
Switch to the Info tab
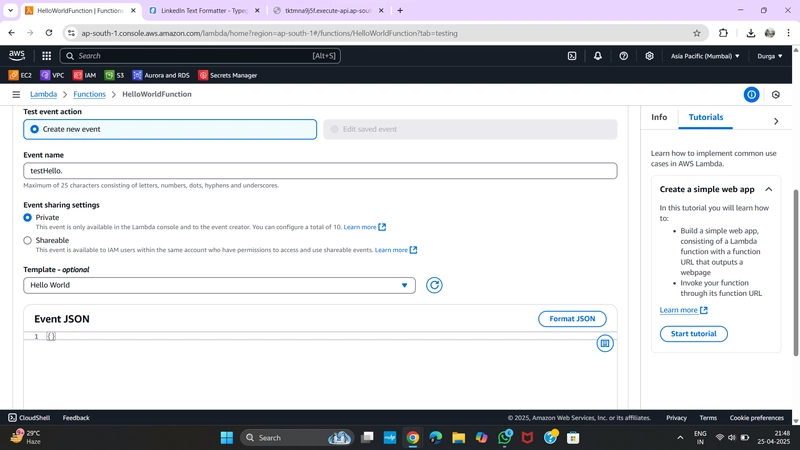point(659,117)
